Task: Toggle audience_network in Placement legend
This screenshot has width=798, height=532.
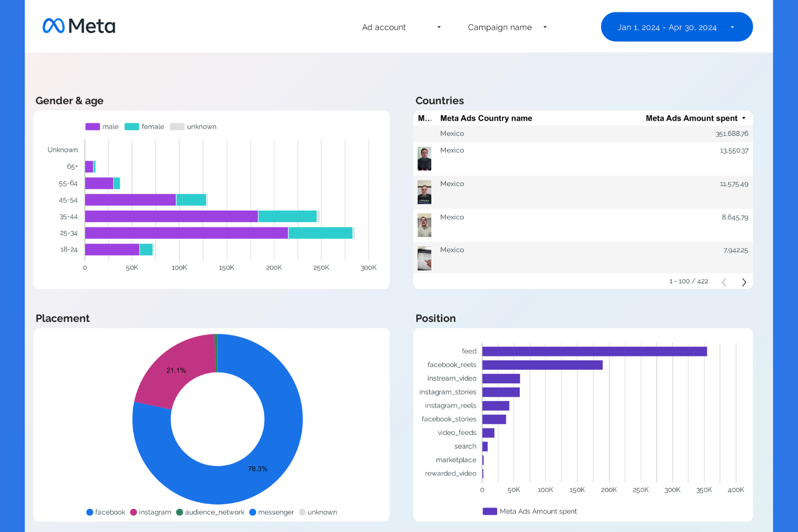Action: [210, 512]
